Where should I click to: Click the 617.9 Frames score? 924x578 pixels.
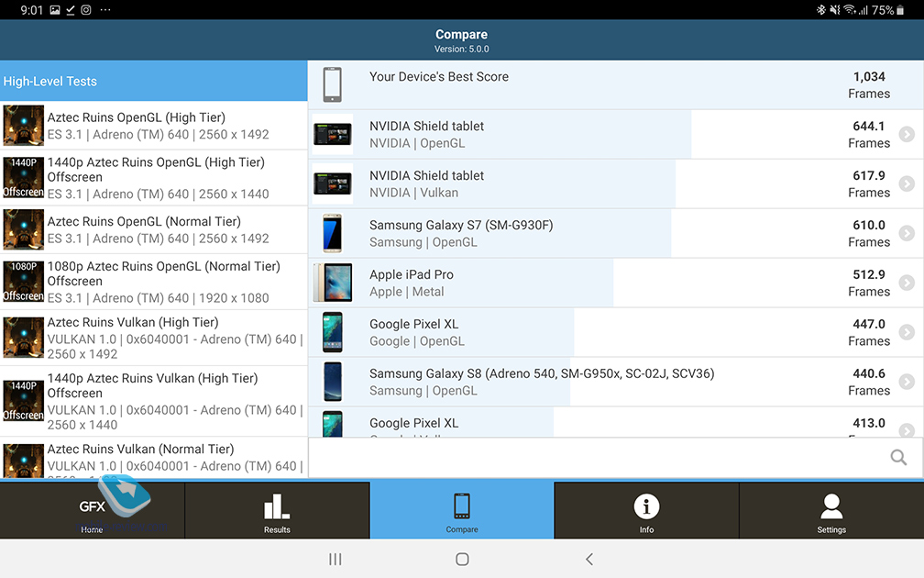point(869,184)
